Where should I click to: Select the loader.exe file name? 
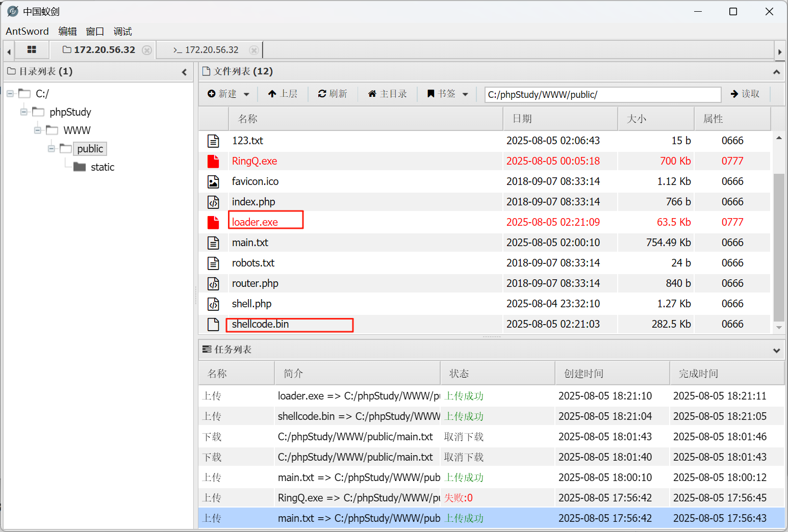point(255,222)
